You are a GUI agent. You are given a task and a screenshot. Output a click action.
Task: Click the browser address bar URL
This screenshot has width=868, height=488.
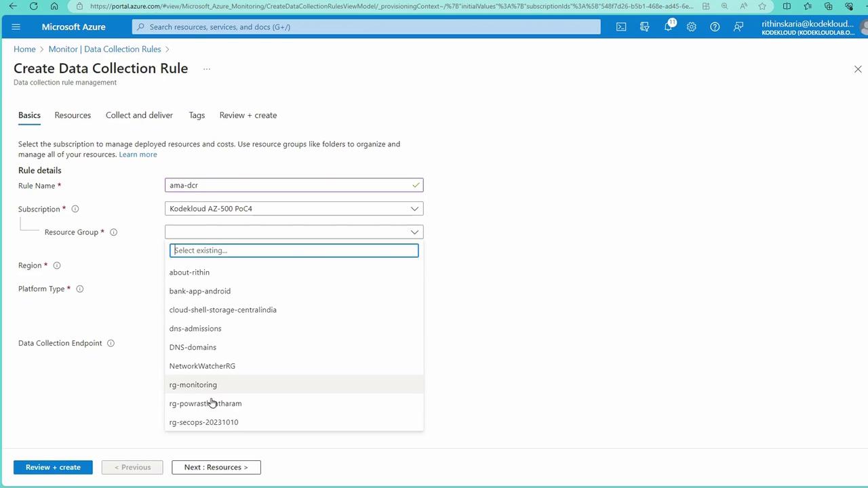(x=391, y=6)
